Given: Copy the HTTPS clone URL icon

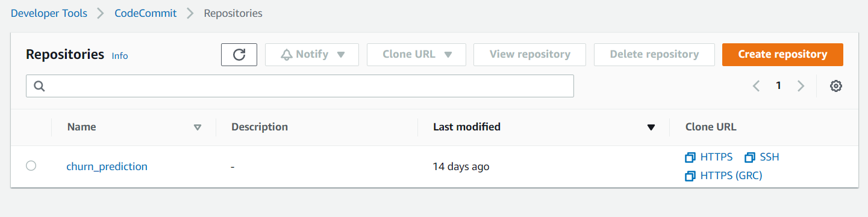Looking at the screenshot, I should [690, 157].
